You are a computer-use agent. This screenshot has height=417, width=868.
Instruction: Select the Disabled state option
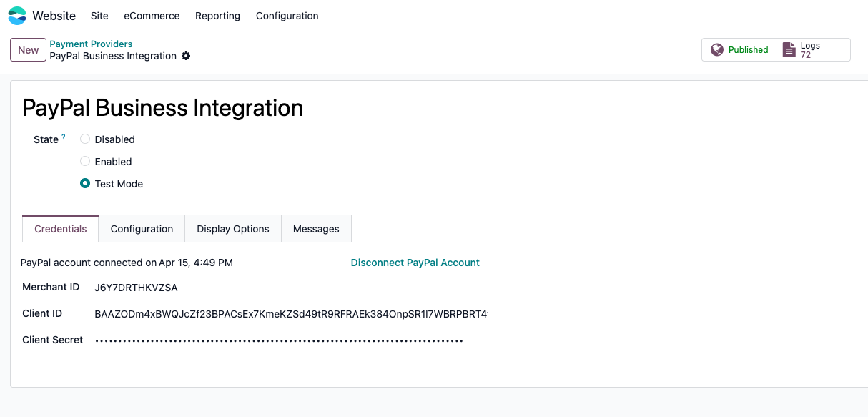85,139
